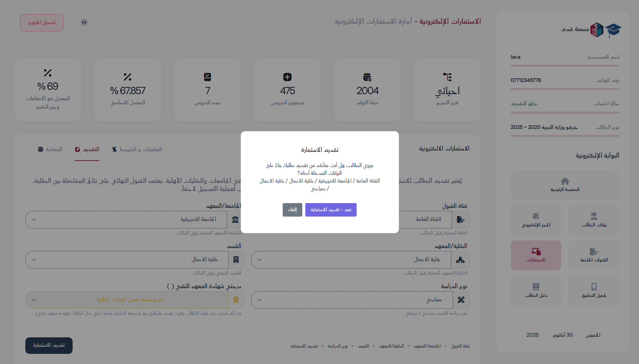The height and width of the screenshot is (364, 639).
Task: Open the نوع الدراسة dropdown
Action: pyautogui.click(x=351, y=300)
